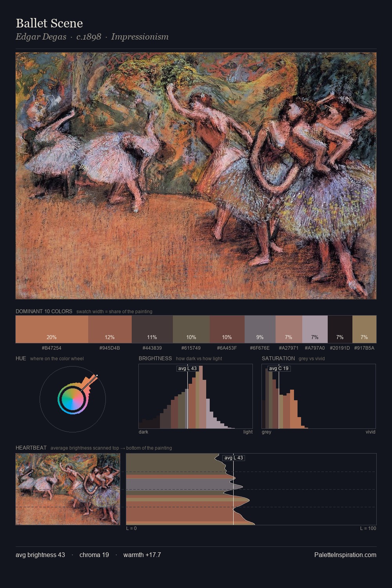Click the hex code text '#615749'
Viewport: 392px width, 588px height.
[x=191, y=348]
